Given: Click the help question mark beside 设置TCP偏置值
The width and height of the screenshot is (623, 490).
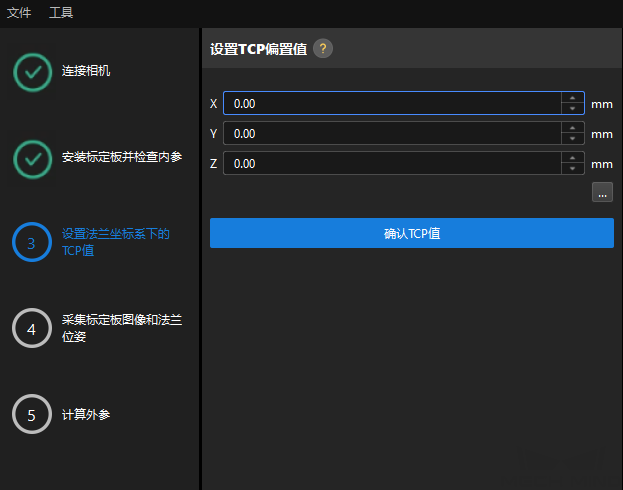Looking at the screenshot, I should (323, 49).
